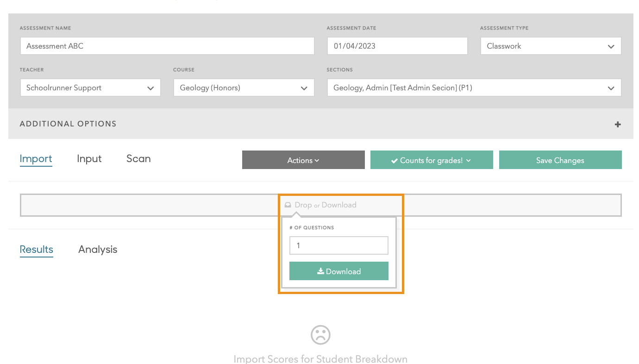Expand Additional Options with plus icon
Image resolution: width=639 pixels, height=364 pixels.
[x=617, y=125]
